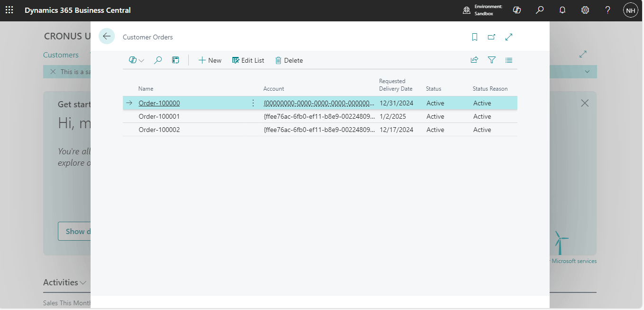Expand the Customer Orders page to full width
This screenshot has height=310, width=644.
[x=509, y=37]
